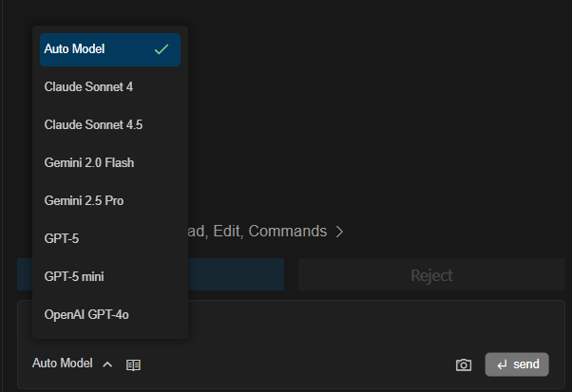Image resolution: width=572 pixels, height=392 pixels.
Task: Expand the Commands permissions right chevron
Action: [339, 232]
